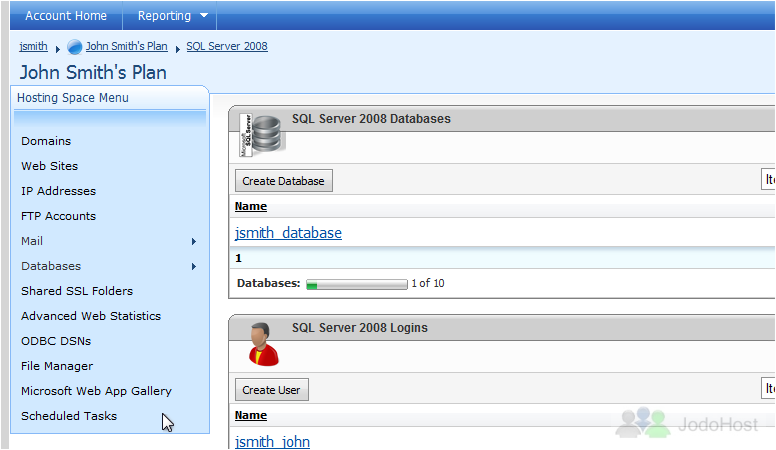The image size is (776, 450).
Task: Select ODBC DSNs menu item
Action: tap(56, 341)
